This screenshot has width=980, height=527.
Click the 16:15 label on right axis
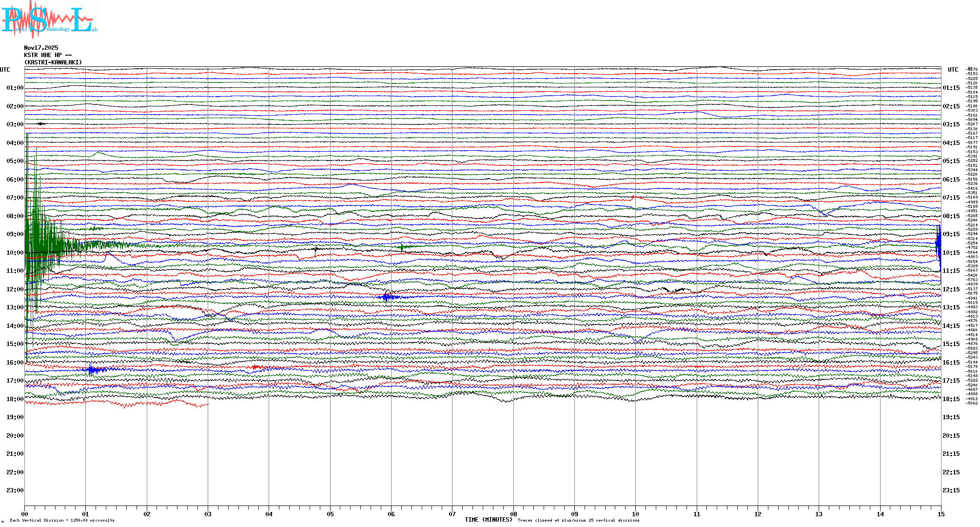coord(951,363)
